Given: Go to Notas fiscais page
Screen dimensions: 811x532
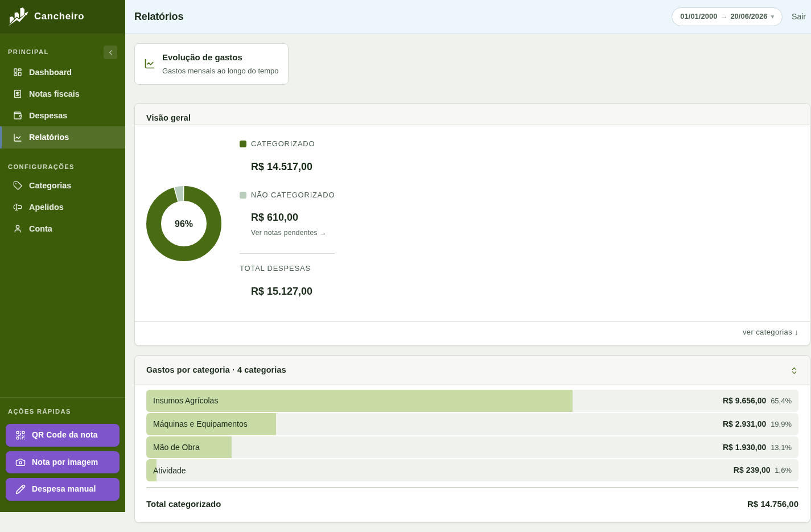Looking at the screenshot, I should click(x=63, y=94).
